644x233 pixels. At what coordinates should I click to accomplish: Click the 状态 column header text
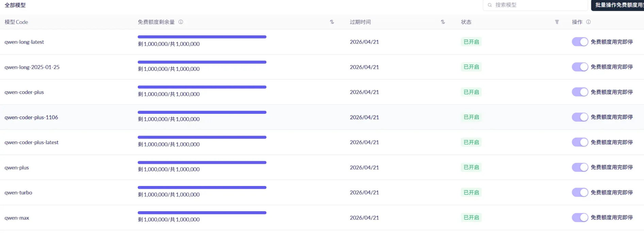click(466, 22)
